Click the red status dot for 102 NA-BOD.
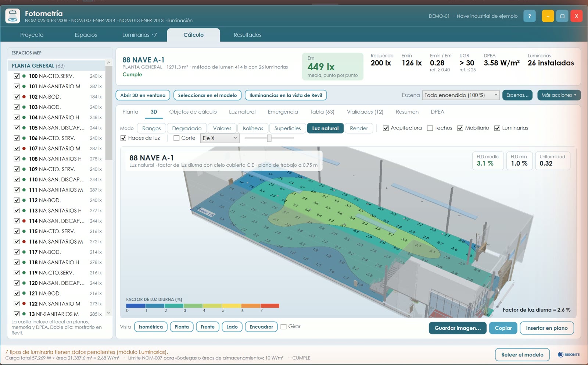The width and height of the screenshot is (588, 365). click(24, 97)
